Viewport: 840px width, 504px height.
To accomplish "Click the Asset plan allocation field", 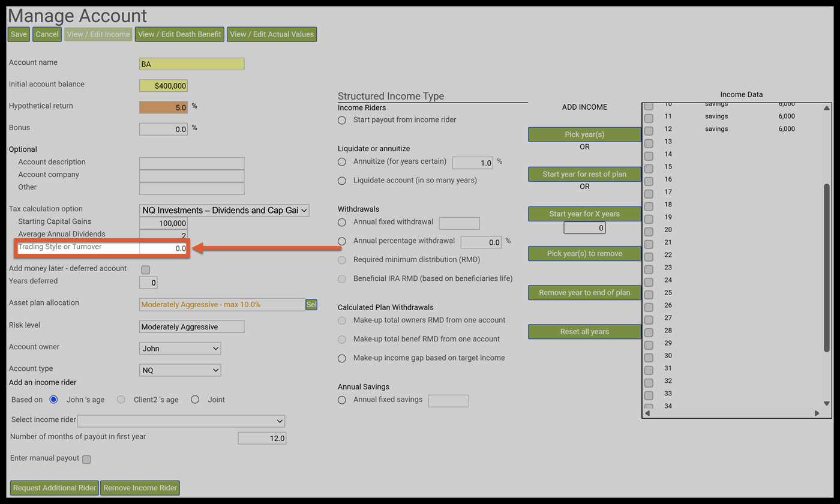I will 222,305.
